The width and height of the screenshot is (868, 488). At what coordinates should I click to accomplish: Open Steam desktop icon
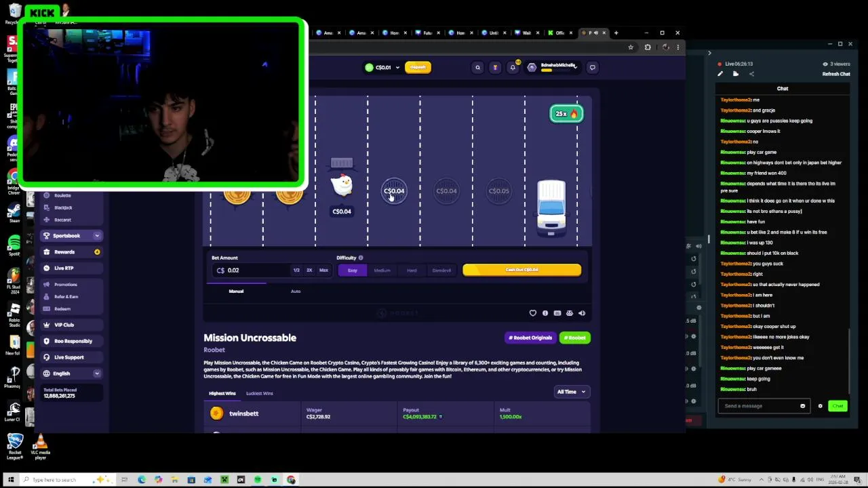click(x=14, y=213)
